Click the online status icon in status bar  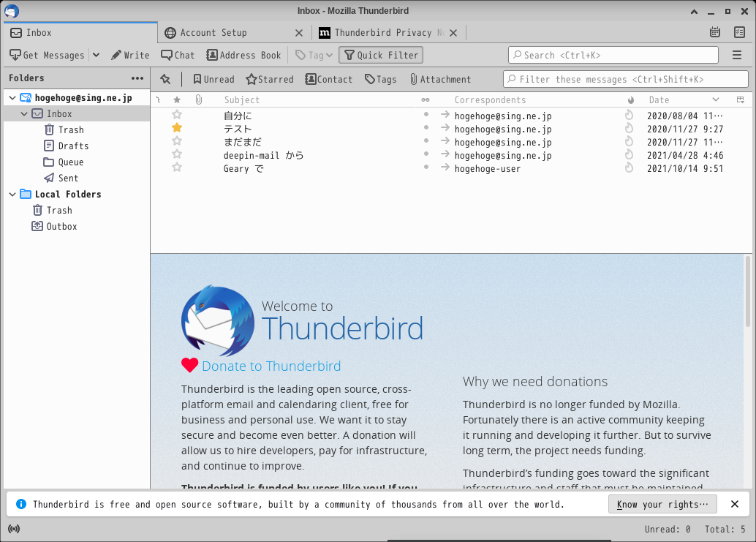(x=14, y=529)
